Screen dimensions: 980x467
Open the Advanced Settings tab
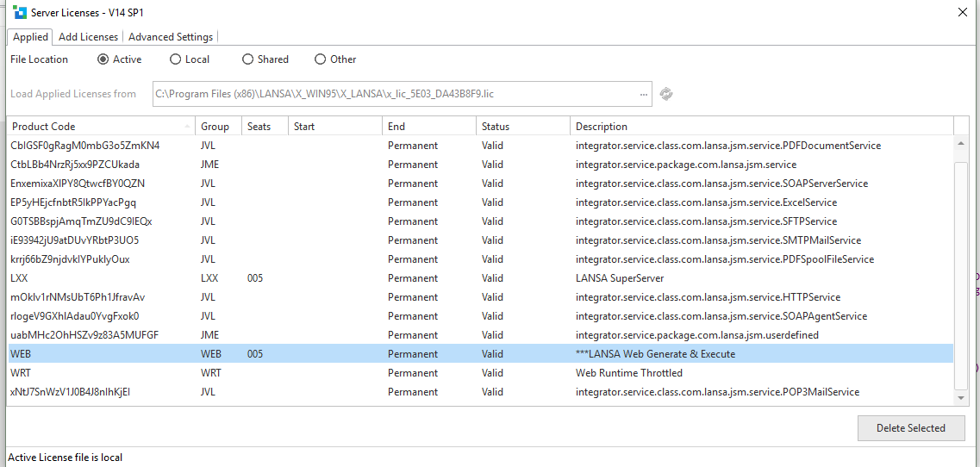(x=171, y=37)
